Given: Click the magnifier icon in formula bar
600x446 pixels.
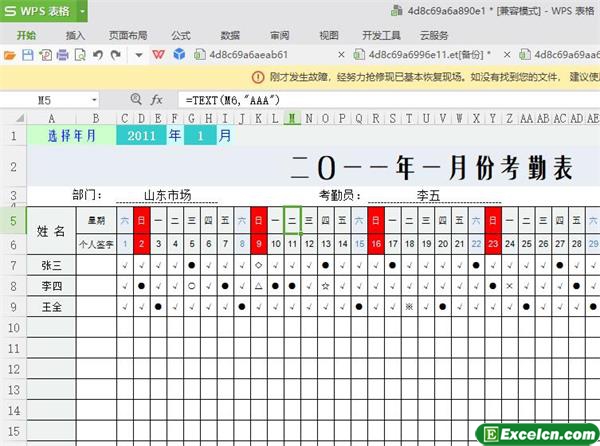Looking at the screenshot, I should [136, 100].
